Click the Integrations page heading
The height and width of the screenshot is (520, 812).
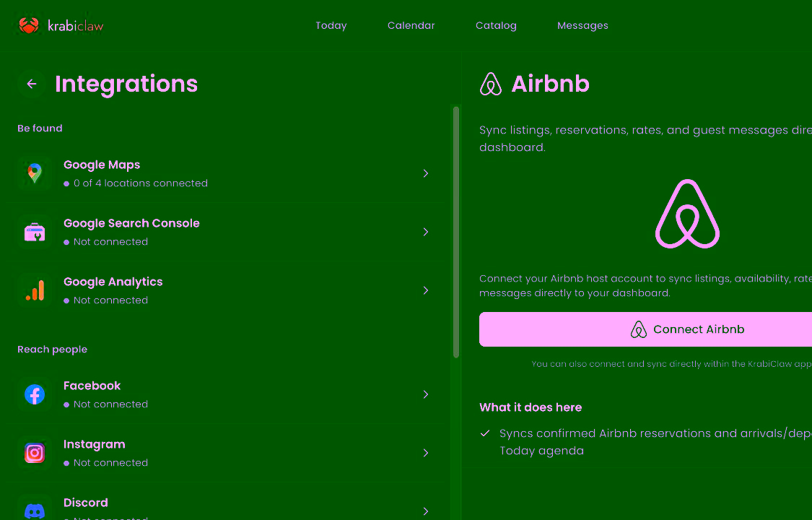click(126, 84)
